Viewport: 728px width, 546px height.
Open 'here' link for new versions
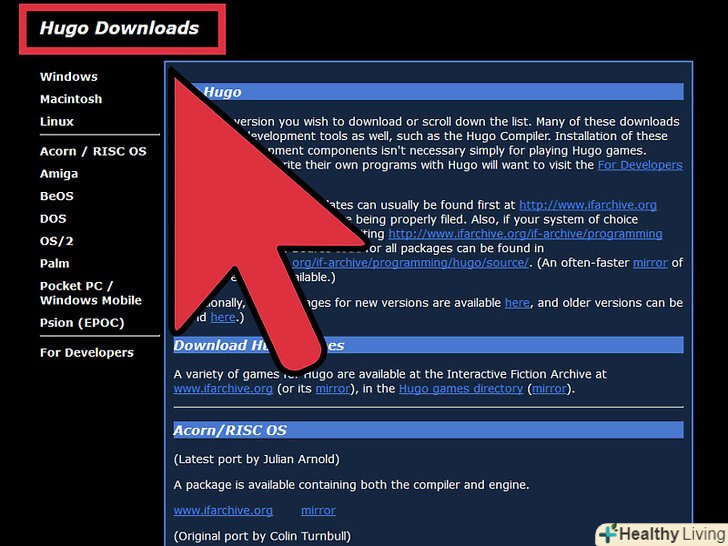[x=517, y=303]
